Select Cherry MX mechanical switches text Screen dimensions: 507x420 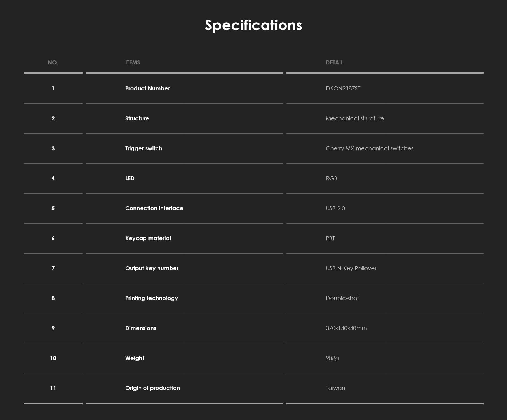pos(369,148)
